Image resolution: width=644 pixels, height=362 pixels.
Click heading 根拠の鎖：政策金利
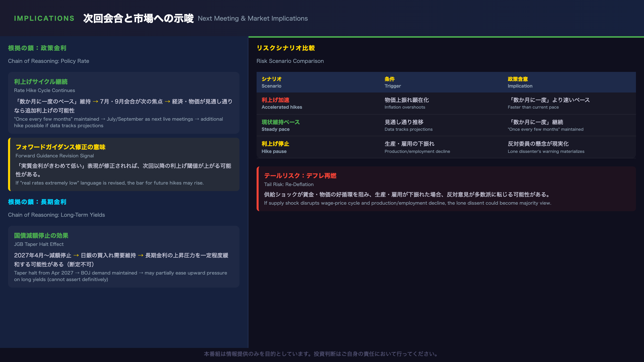(x=37, y=48)
